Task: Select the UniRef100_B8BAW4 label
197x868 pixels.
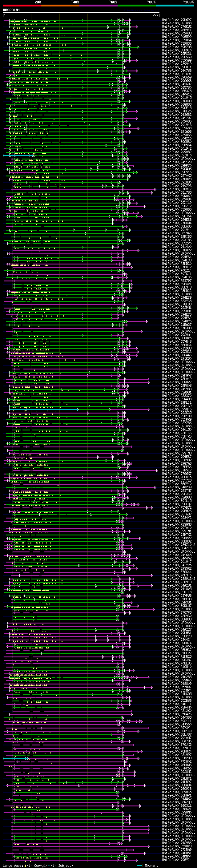Action: click(177, 785)
